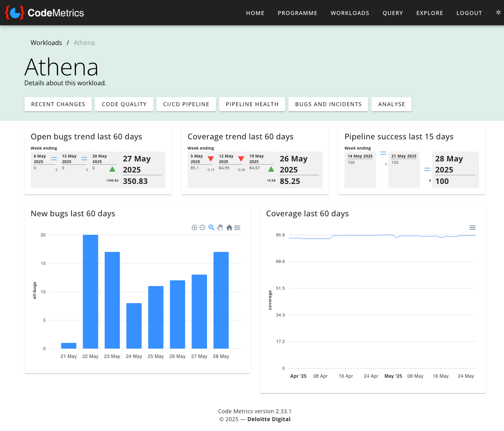This screenshot has width=504, height=431.
Task: Click the 84.95 coverage value for 12 May
Action: pos(224,168)
